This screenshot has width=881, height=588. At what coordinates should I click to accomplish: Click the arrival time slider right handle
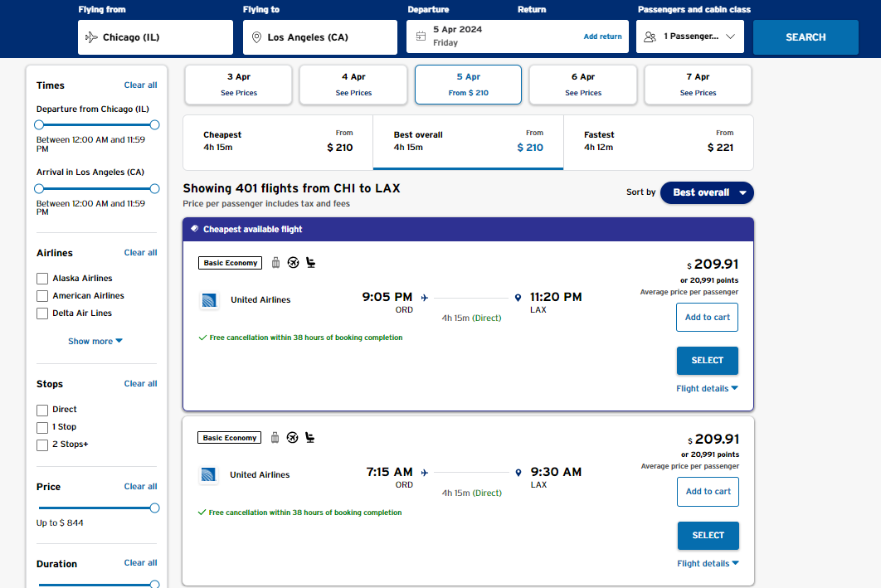coord(154,189)
